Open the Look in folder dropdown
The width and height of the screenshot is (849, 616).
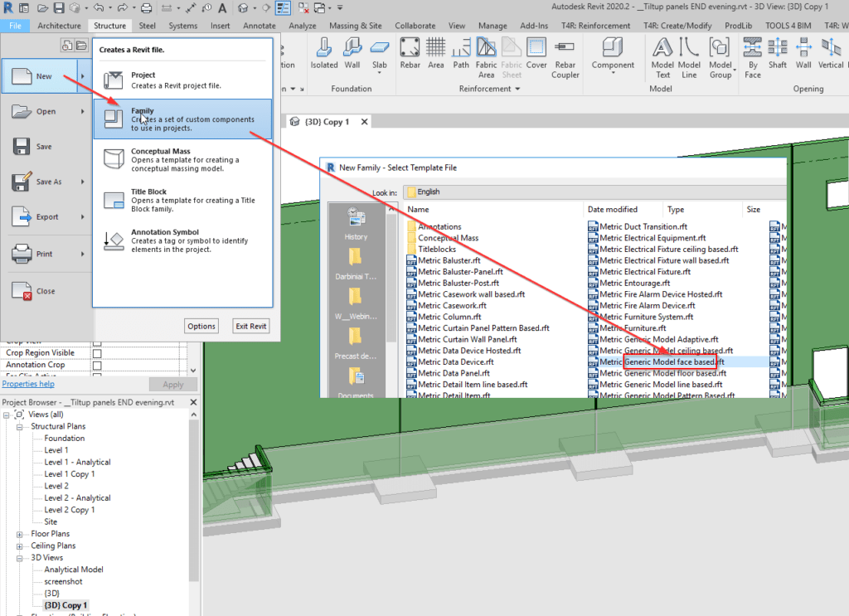595,192
